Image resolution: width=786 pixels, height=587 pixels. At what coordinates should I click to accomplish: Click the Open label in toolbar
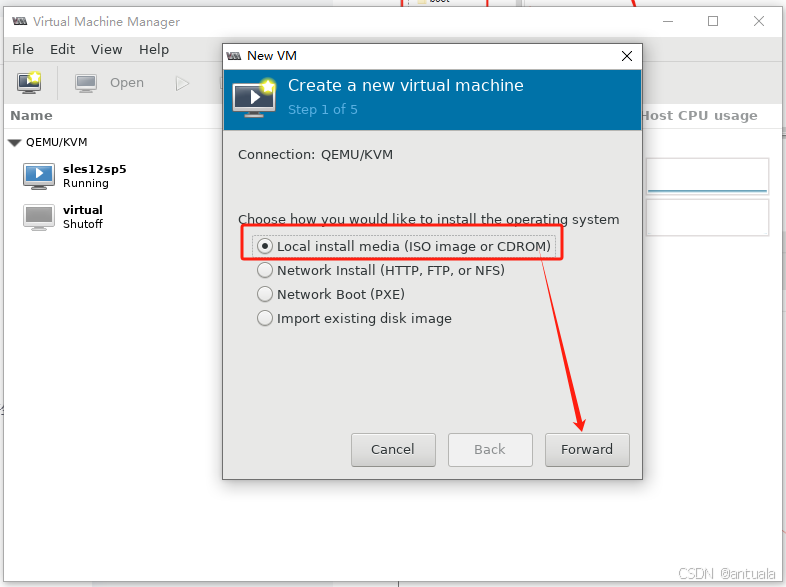[127, 83]
